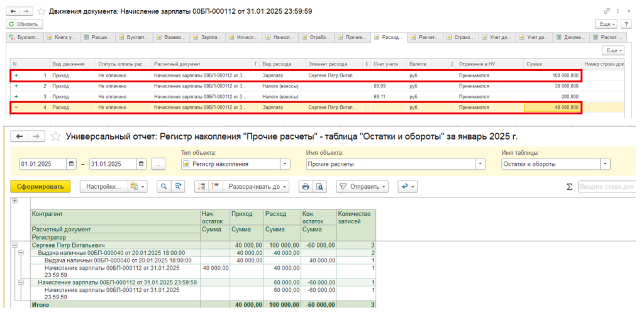Focus the Введите слово для search field
The width and height of the screenshot is (644, 322).
607,186
